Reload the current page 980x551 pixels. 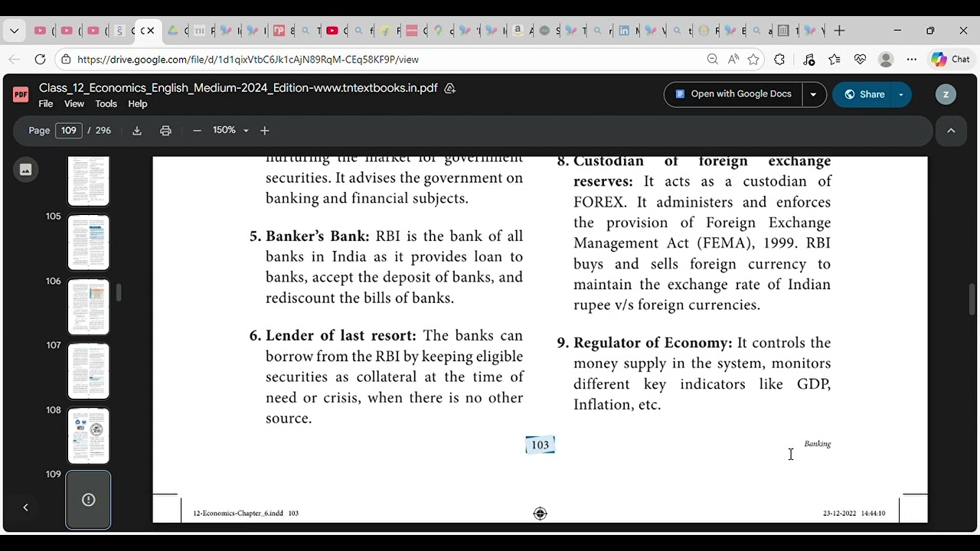[41, 59]
